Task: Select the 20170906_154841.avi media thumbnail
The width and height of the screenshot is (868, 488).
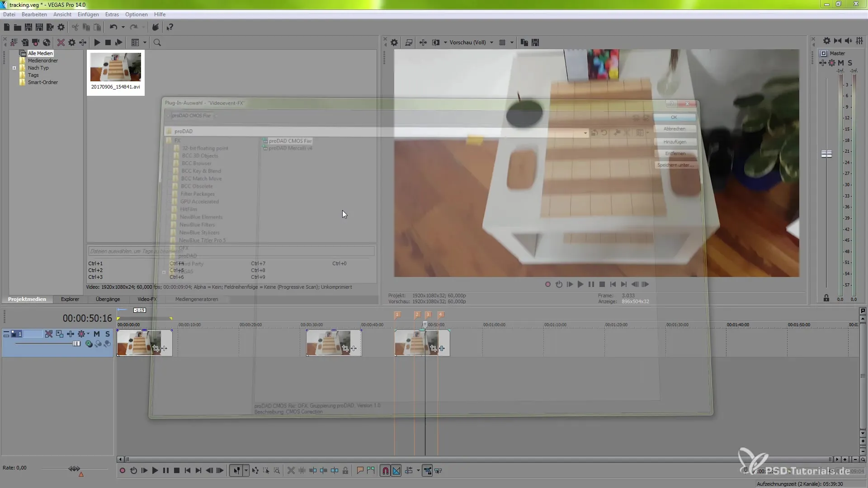Action: point(116,72)
